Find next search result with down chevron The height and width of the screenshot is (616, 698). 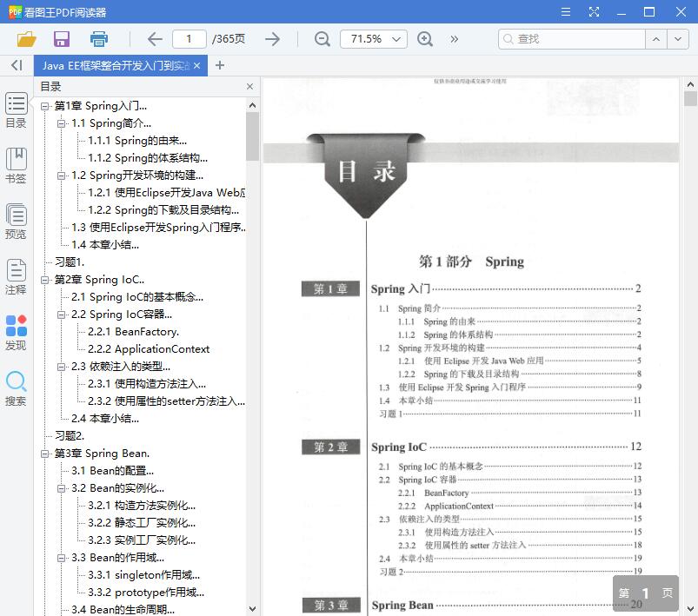(x=678, y=39)
